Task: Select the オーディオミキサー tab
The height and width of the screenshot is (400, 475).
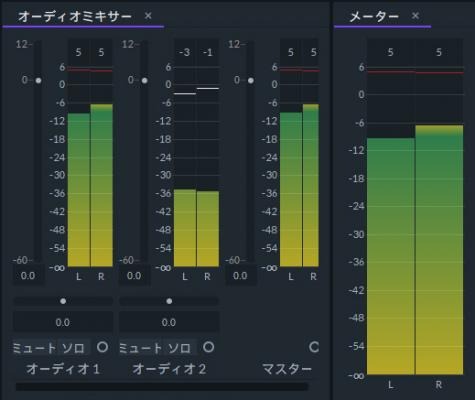Action: coord(75,16)
